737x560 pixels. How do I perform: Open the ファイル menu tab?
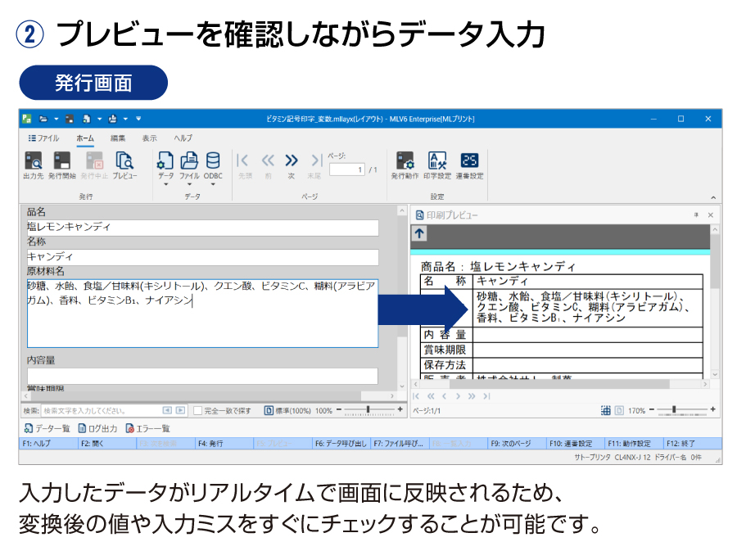(43, 138)
